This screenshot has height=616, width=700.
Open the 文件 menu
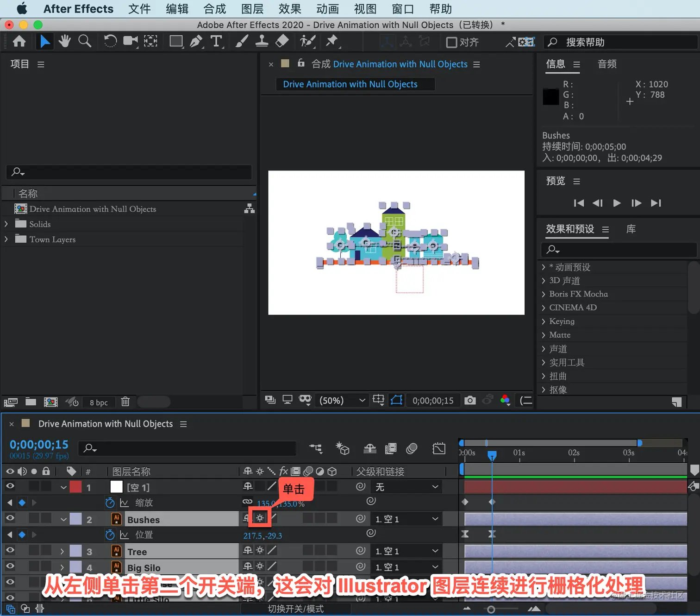[x=139, y=9]
